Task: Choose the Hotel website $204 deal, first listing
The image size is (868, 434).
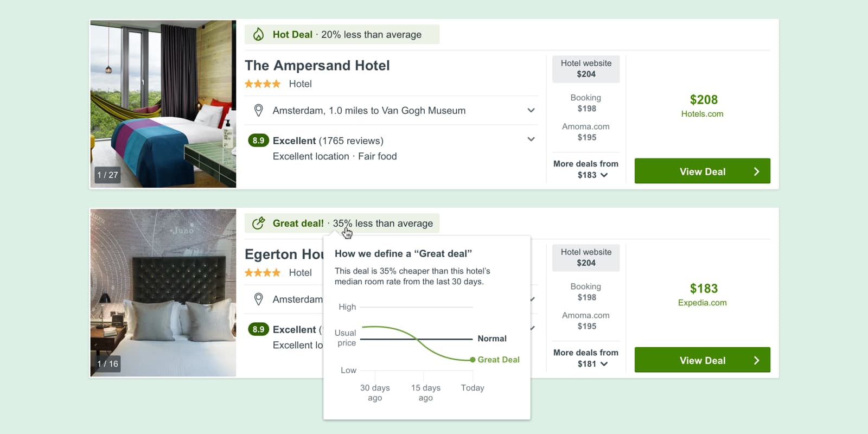Action: point(586,69)
